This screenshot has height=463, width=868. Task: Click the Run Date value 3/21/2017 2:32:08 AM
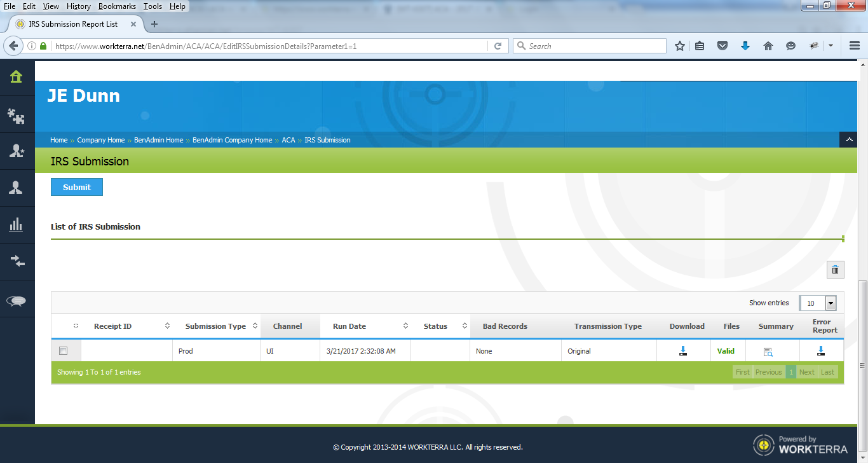(x=361, y=351)
